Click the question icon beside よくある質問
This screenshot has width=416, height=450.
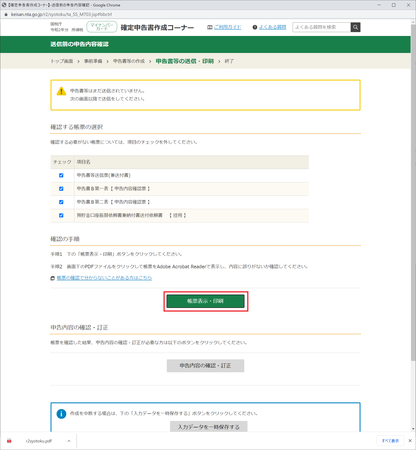pos(255,27)
